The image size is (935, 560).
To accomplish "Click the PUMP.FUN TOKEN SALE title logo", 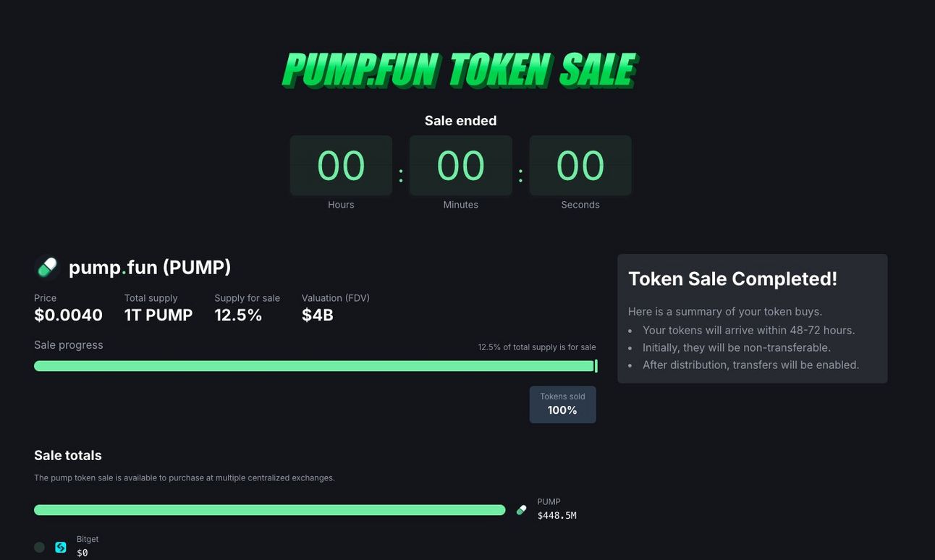I will tap(460, 70).
